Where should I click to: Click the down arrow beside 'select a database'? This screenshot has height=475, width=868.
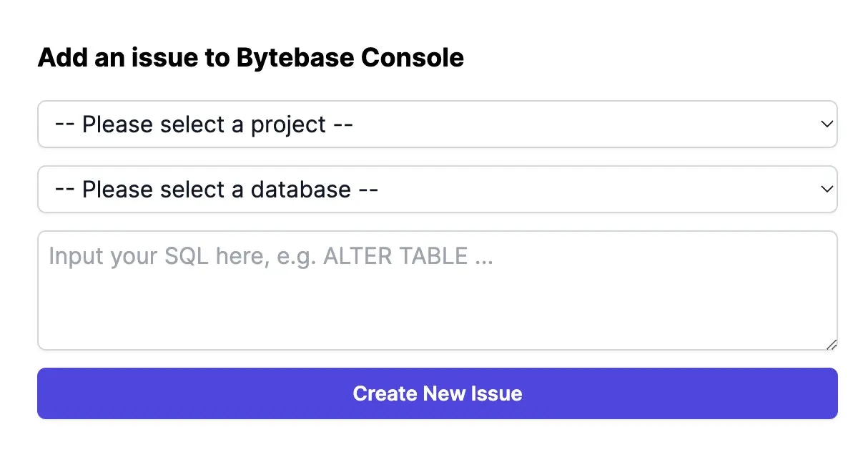[x=827, y=190]
